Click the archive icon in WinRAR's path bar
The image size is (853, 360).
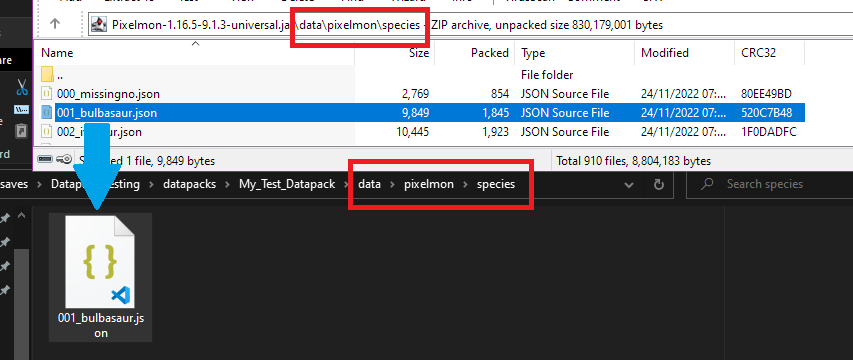tap(100, 24)
